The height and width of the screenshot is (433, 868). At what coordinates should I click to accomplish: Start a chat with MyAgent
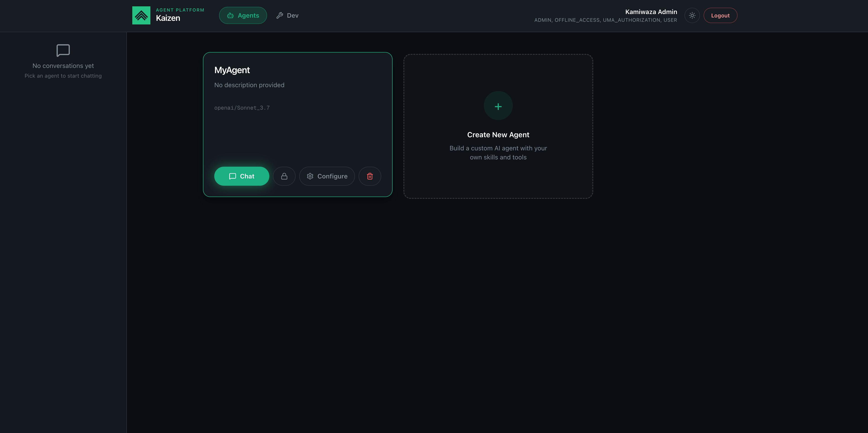point(242,176)
